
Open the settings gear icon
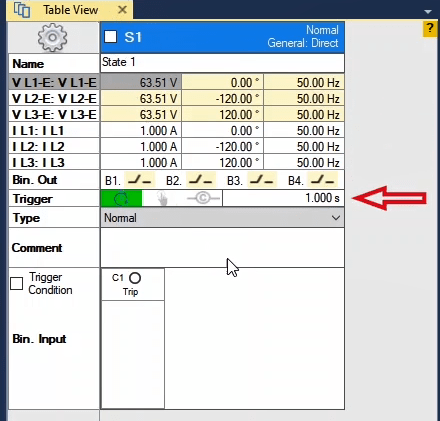tap(52, 38)
